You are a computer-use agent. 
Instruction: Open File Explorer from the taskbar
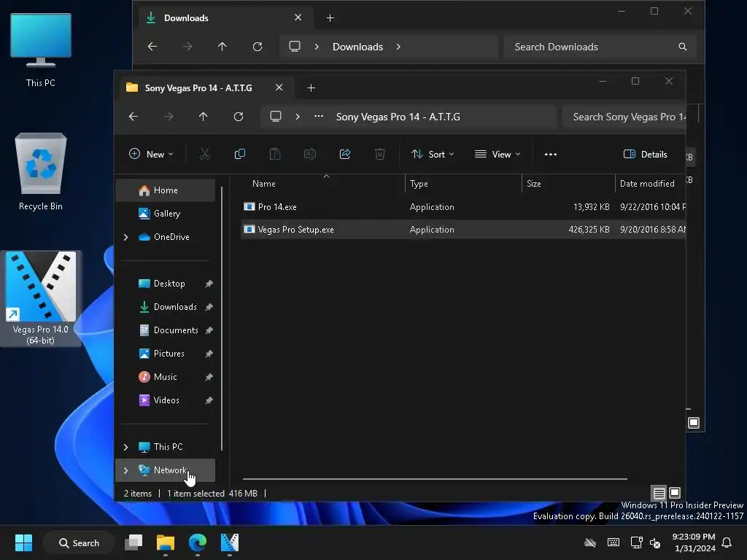tap(166, 542)
